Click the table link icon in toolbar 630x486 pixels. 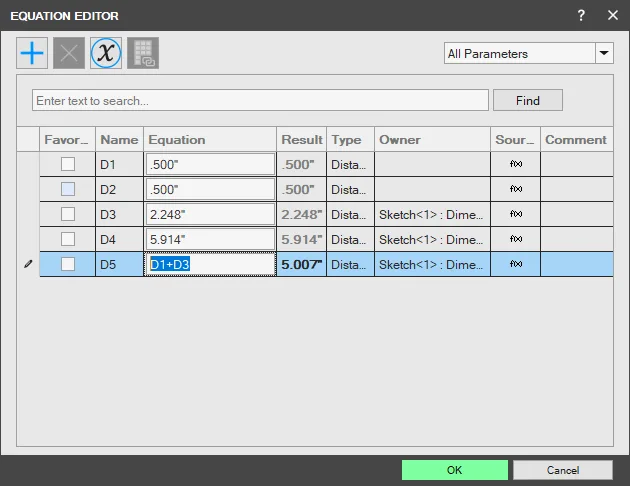pos(143,53)
